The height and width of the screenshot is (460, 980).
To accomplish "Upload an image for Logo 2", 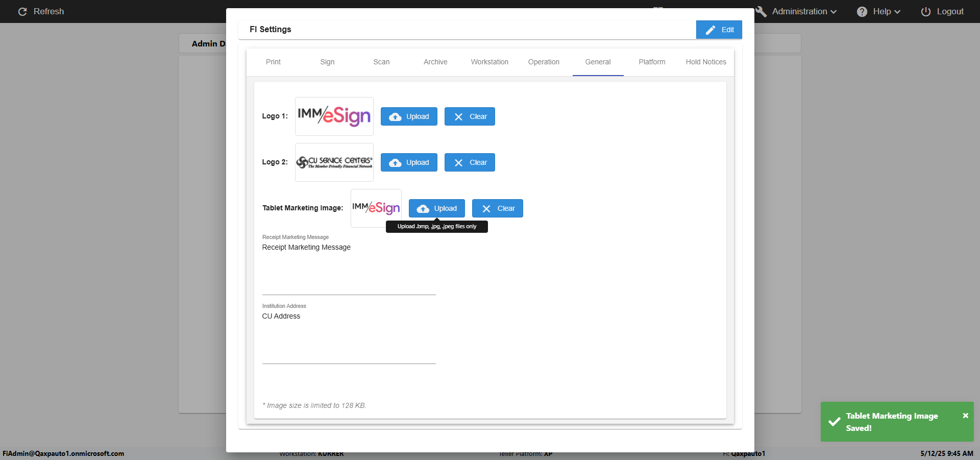I will point(409,162).
